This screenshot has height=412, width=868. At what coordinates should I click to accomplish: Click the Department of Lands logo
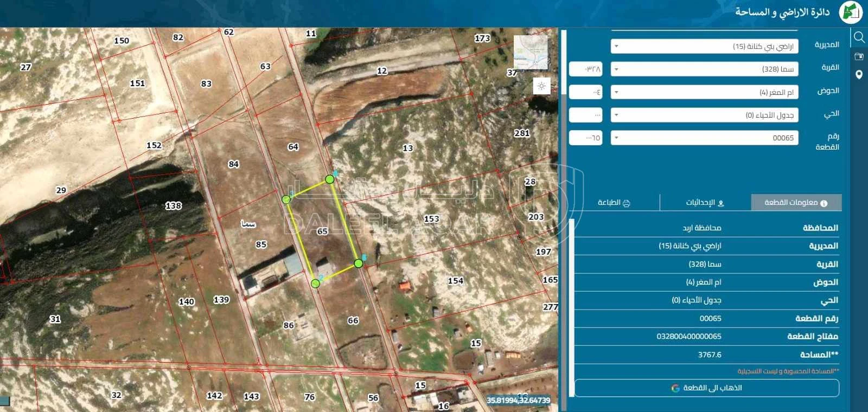click(850, 12)
